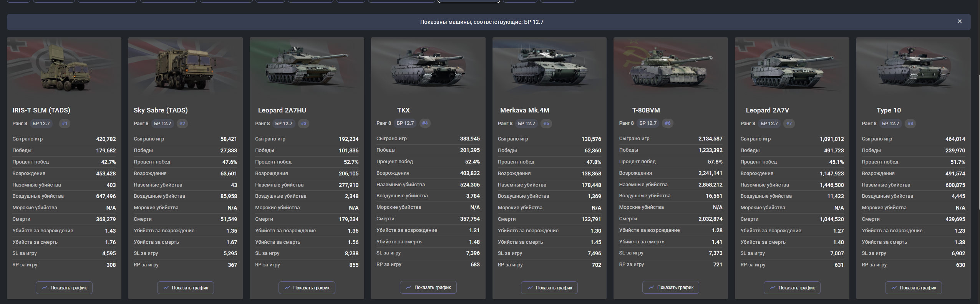980x304 pixels.
Task: Click the #5 rank badge
Action: pyautogui.click(x=546, y=124)
